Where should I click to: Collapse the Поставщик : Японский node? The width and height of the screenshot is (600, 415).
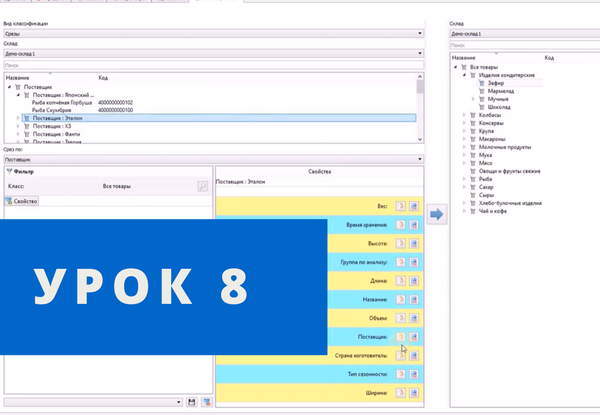point(18,95)
